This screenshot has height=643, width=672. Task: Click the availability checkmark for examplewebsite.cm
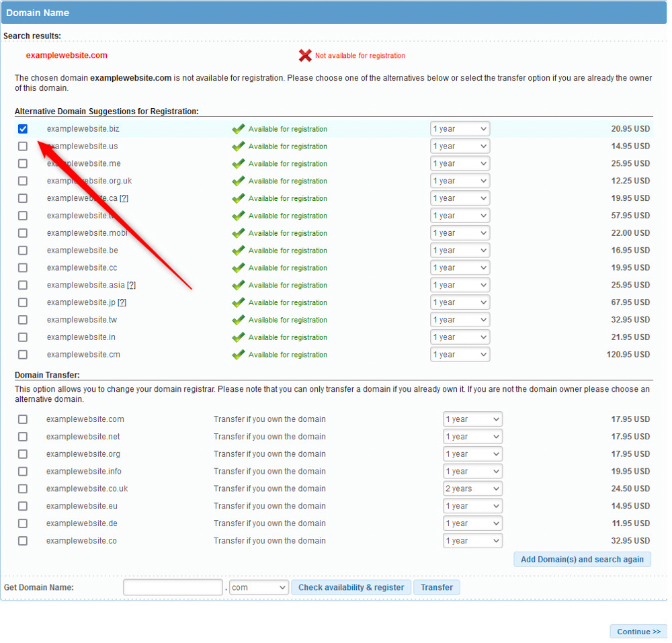pos(239,354)
